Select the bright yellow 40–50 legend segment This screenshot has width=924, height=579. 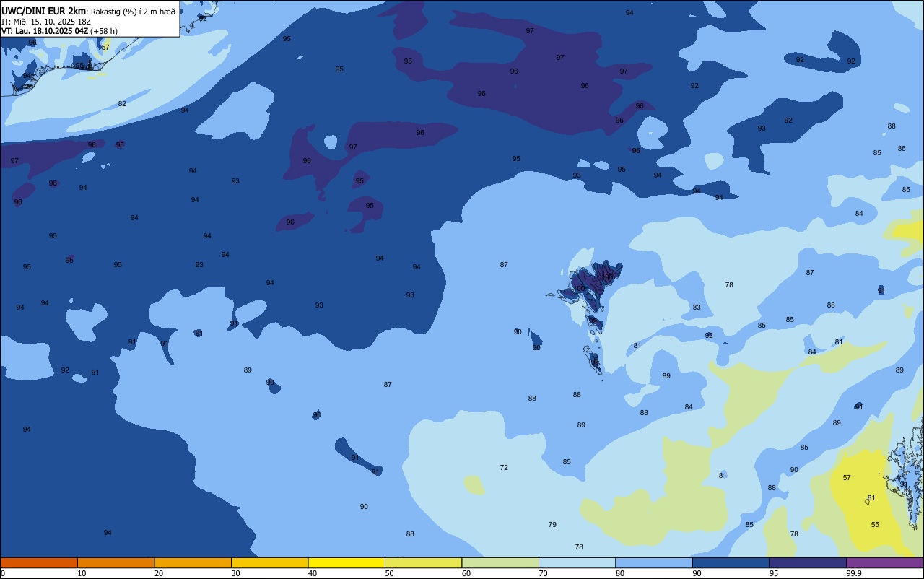(x=346, y=562)
